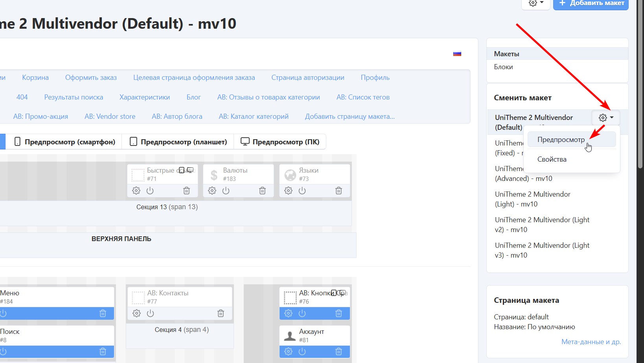Open settings gear for Языки block
The height and width of the screenshot is (363, 644).
[288, 191]
